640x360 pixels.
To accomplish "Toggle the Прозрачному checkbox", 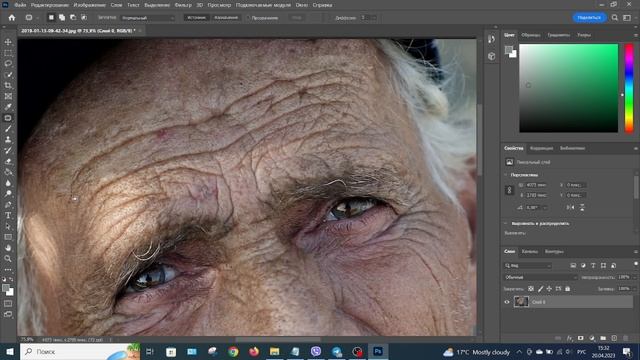I will pyautogui.click(x=248, y=18).
